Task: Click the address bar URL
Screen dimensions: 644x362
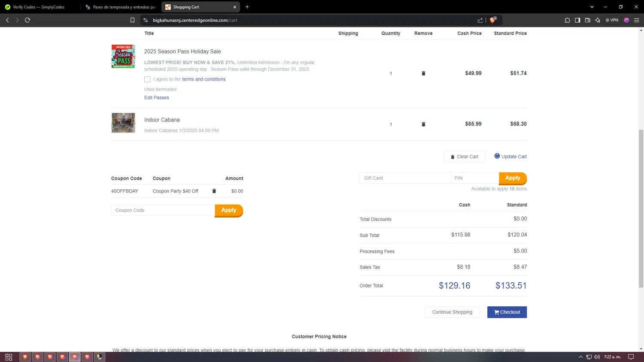Action: 195,20
